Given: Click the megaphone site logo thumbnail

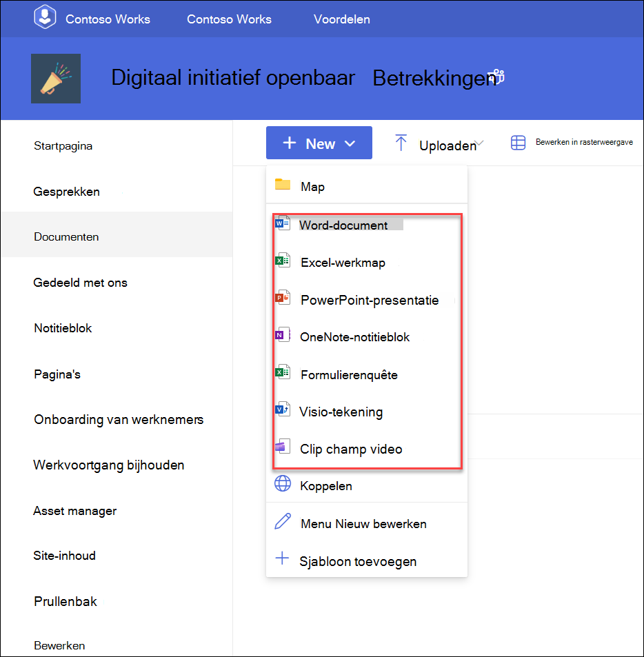Looking at the screenshot, I should 56,79.
